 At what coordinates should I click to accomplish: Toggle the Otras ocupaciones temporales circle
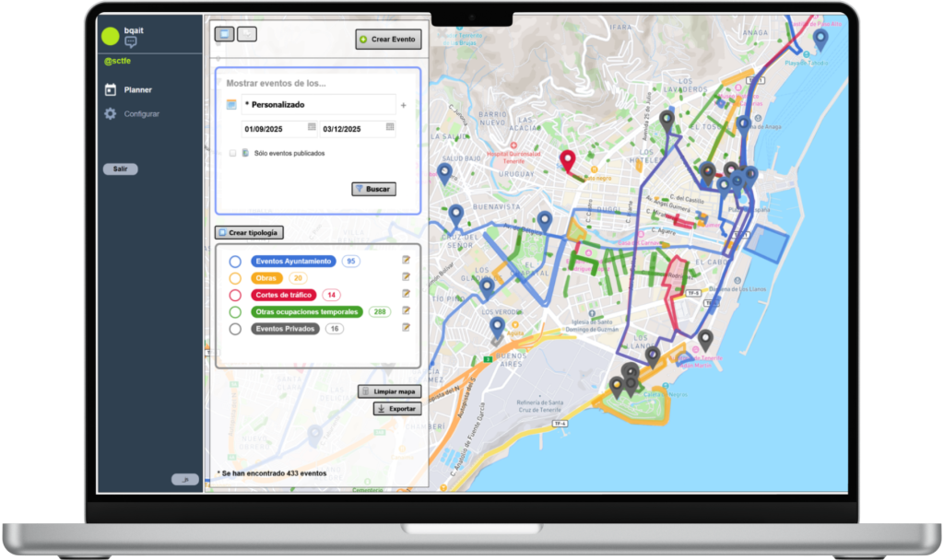(x=235, y=312)
